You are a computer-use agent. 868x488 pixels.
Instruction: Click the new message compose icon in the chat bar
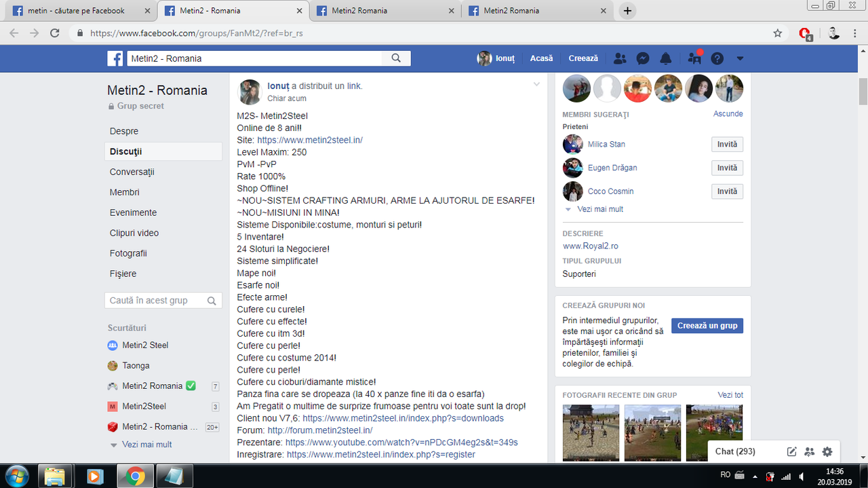(x=791, y=451)
